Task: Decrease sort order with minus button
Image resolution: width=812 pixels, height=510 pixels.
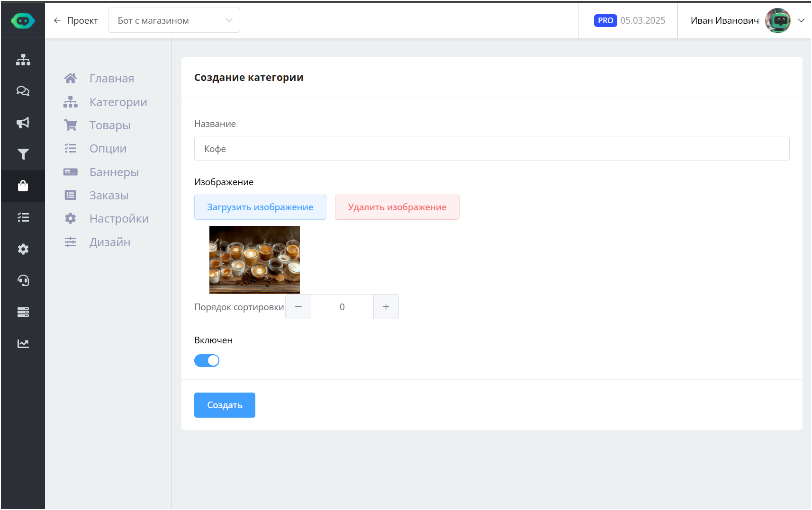Action: 298,307
